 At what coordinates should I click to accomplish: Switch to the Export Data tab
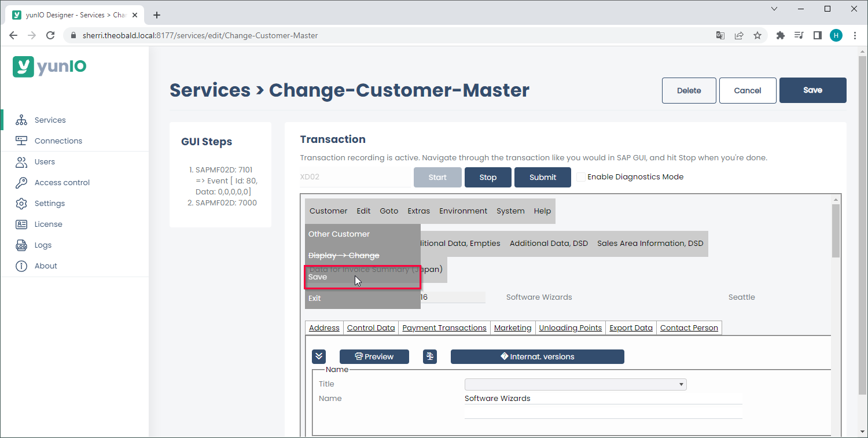click(631, 328)
